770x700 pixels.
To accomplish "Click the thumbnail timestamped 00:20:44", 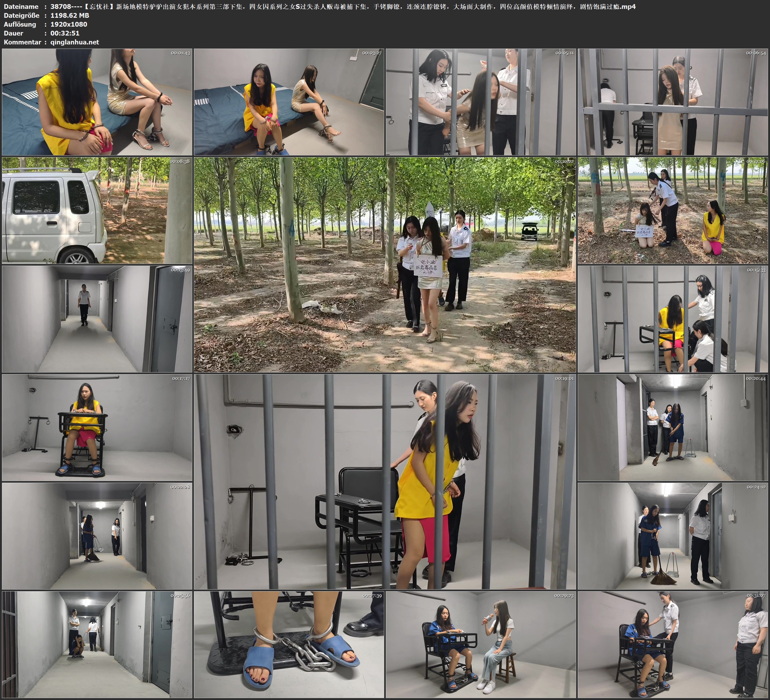I will tap(673, 427).
